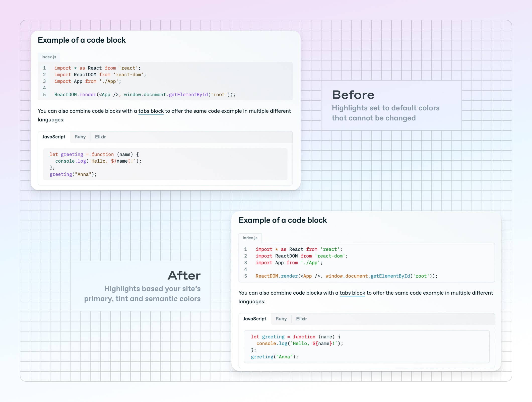532x402 pixels.
Task: Select the JavaScript tab in the Before card
Action: click(54, 137)
